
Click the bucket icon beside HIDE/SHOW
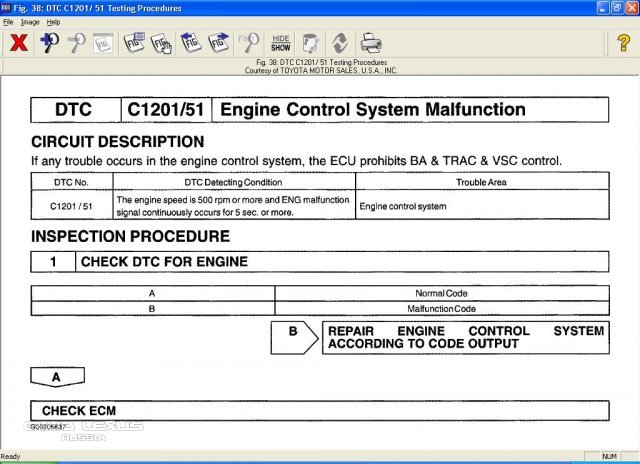[312, 43]
